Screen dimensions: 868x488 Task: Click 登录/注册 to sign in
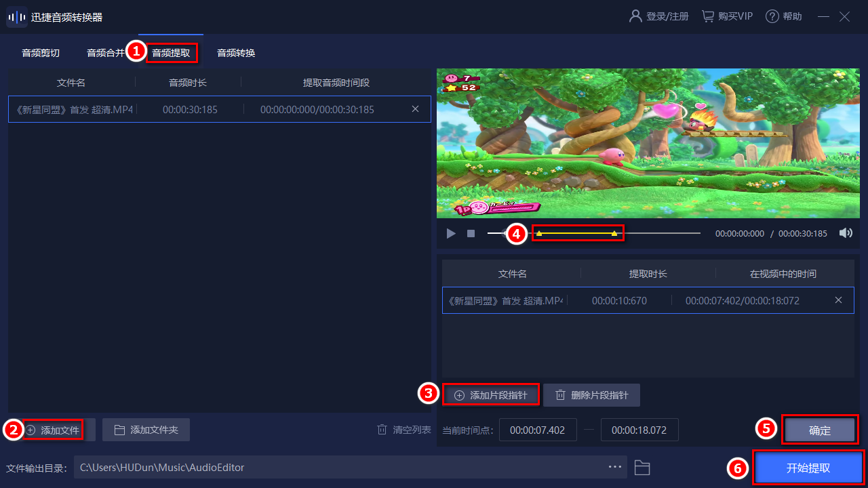(x=659, y=16)
